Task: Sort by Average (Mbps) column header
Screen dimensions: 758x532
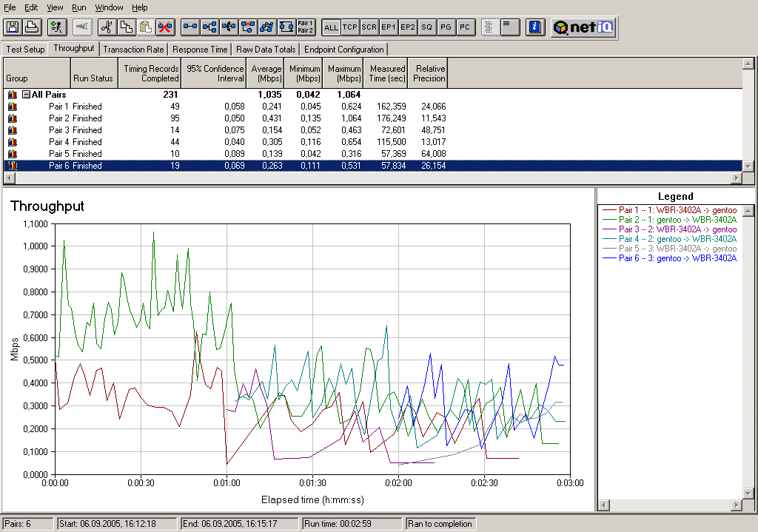Action: tap(266, 73)
